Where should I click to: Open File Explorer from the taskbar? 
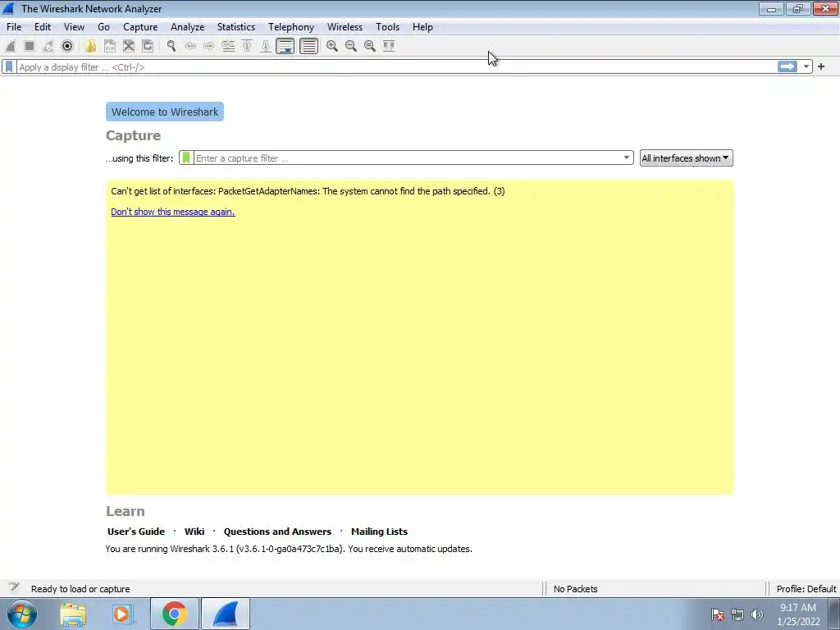click(73, 614)
